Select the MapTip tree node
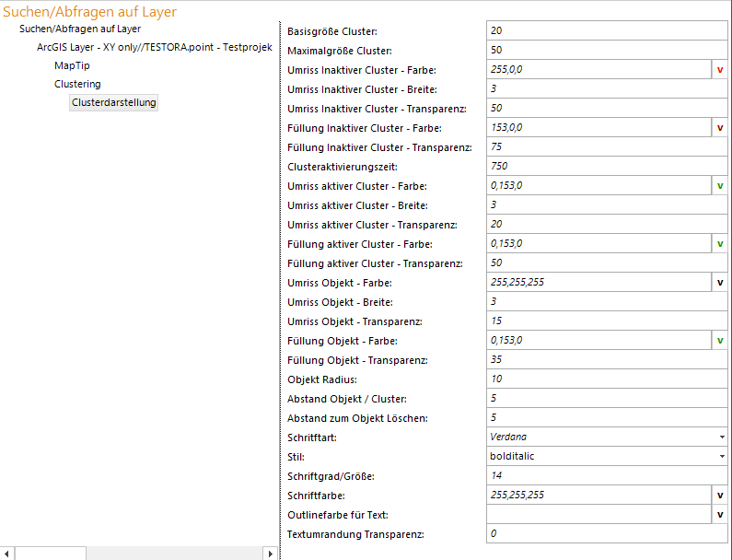The image size is (732, 560). click(x=72, y=65)
